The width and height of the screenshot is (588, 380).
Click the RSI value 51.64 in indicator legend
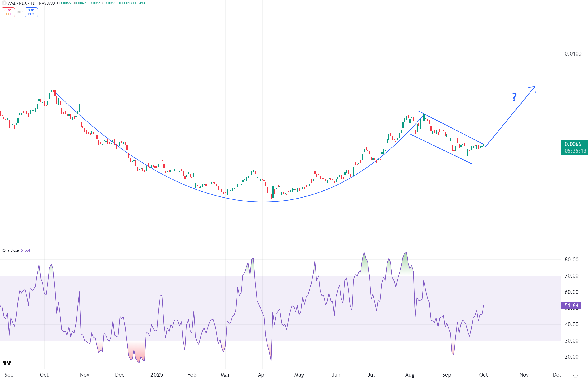pyautogui.click(x=25, y=250)
